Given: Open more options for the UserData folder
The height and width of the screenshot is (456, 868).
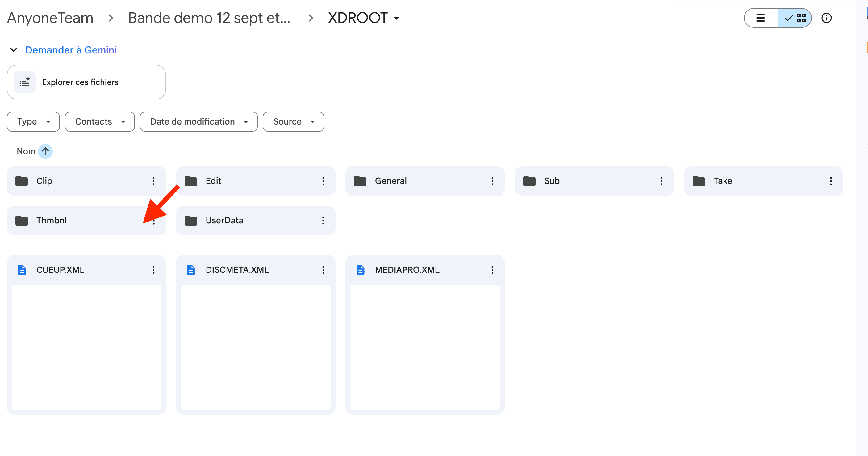Looking at the screenshot, I should (323, 220).
